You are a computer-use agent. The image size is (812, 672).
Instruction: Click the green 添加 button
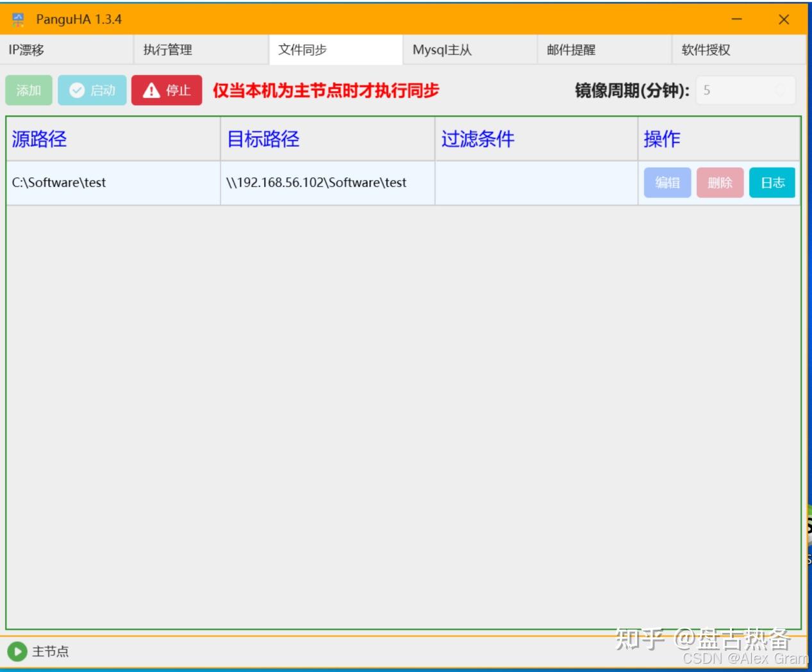point(29,90)
